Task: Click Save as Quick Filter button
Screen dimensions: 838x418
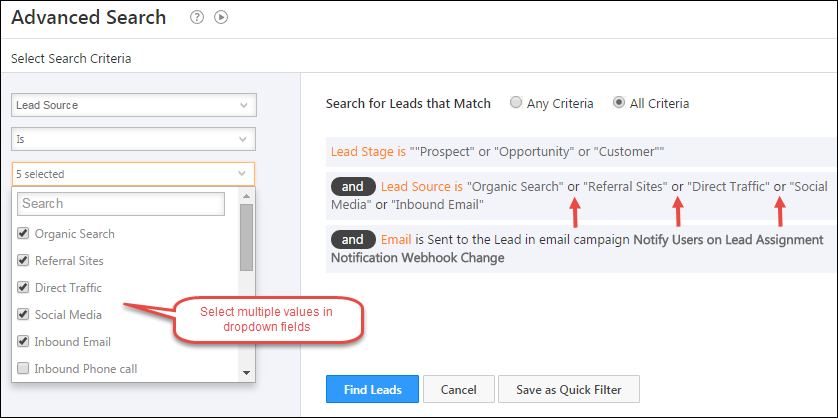Action: pos(569,389)
